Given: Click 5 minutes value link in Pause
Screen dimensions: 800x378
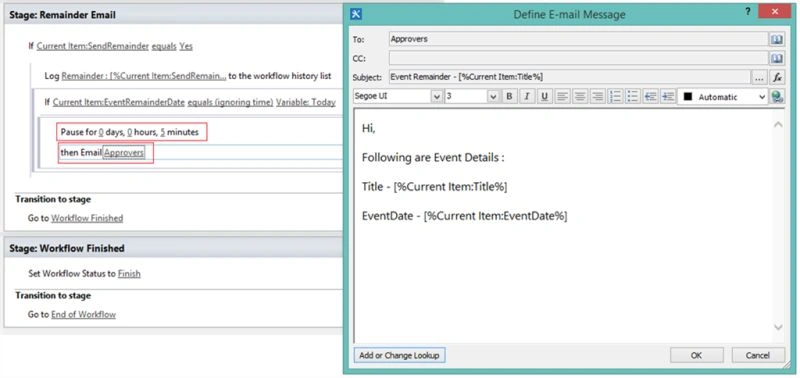Looking at the screenshot, I should 163,132.
